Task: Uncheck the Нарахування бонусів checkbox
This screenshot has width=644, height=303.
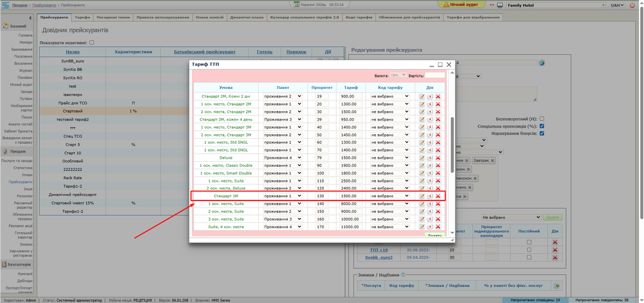Action: click(542, 134)
